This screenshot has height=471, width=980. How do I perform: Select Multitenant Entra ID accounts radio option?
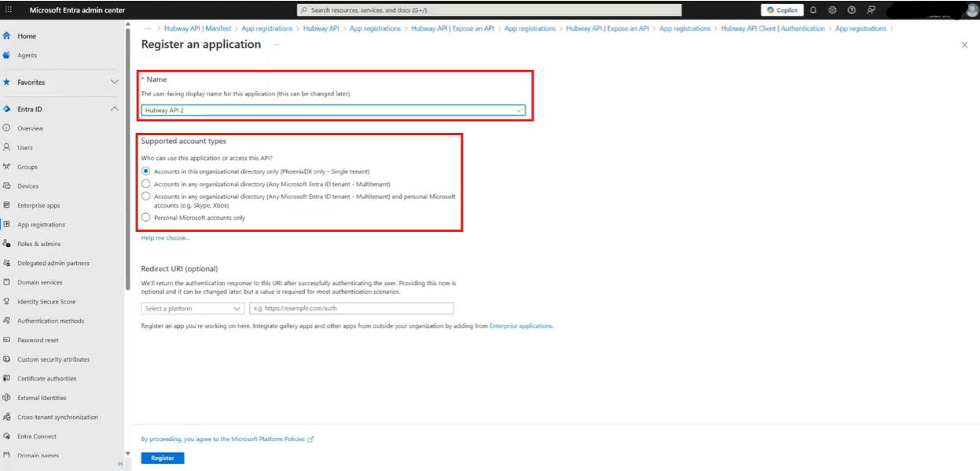(x=145, y=183)
